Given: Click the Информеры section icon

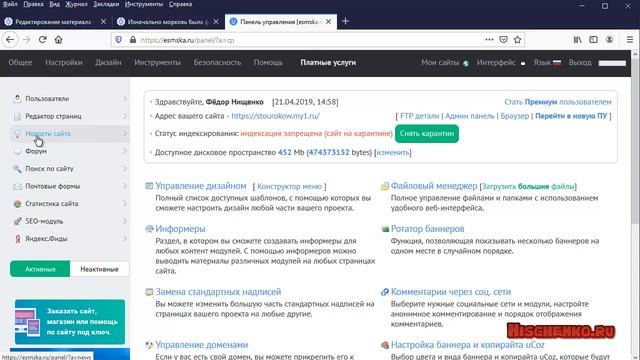Looking at the screenshot, I should [x=149, y=229].
